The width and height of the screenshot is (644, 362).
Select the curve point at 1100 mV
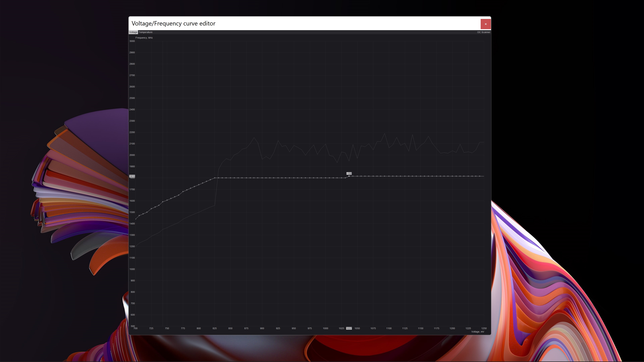[x=389, y=176]
